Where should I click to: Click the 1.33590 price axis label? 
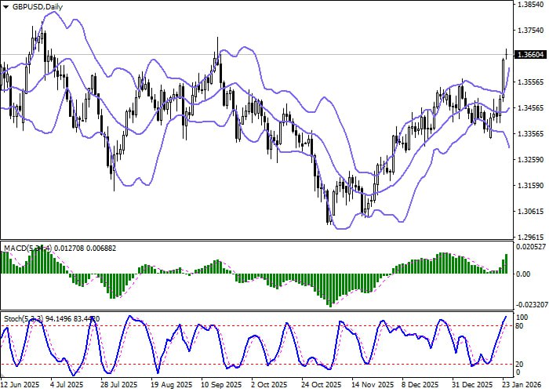pos(531,133)
